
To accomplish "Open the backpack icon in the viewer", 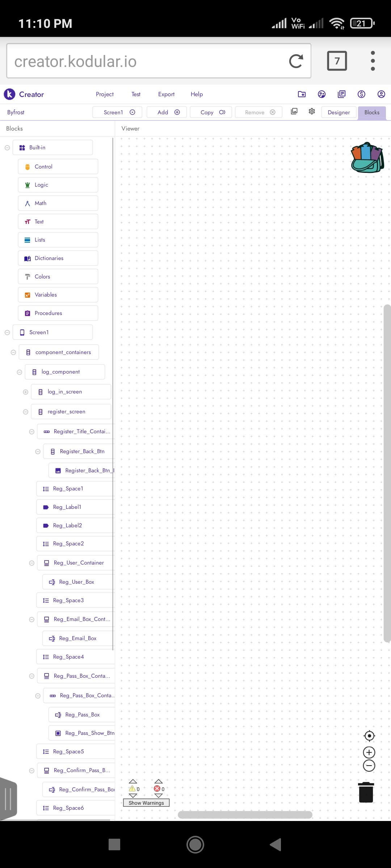I will [x=367, y=157].
